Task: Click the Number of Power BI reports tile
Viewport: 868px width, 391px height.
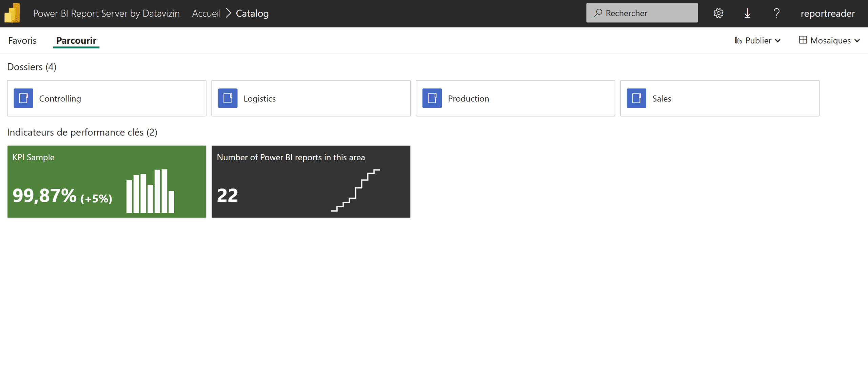Action: [311, 182]
